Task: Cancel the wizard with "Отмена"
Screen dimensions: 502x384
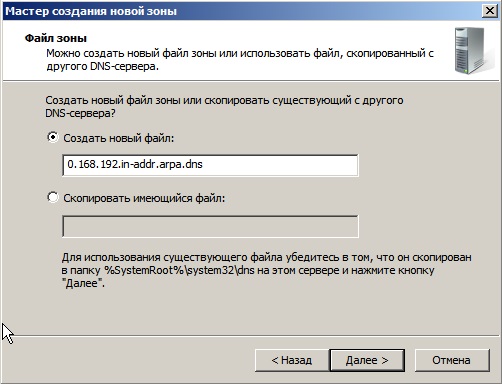Action: pyautogui.click(x=452, y=360)
